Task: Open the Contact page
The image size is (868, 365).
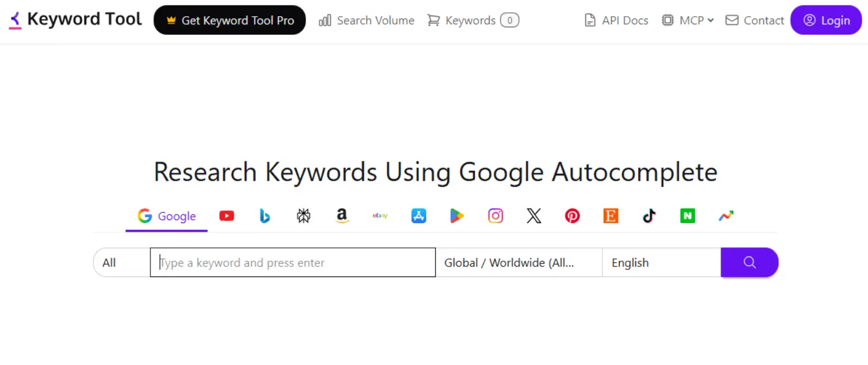Action: (x=755, y=20)
